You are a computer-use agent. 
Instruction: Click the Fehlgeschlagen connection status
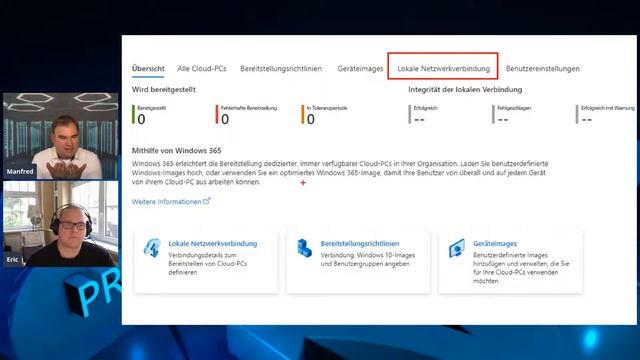pos(503,120)
